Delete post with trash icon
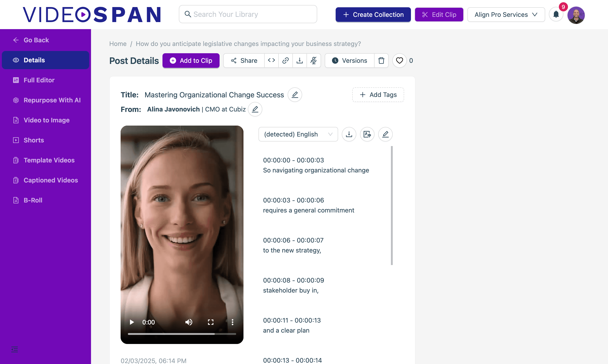This screenshot has width=608, height=364. [381, 60]
